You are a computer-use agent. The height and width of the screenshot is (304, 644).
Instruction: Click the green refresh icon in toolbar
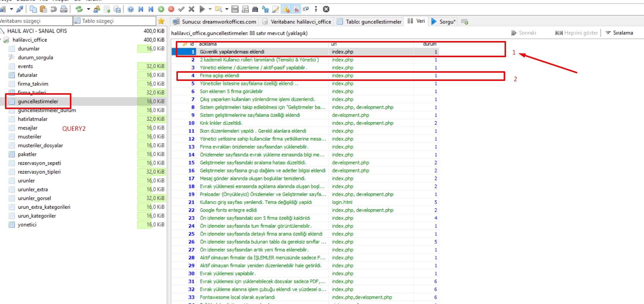[79, 9]
